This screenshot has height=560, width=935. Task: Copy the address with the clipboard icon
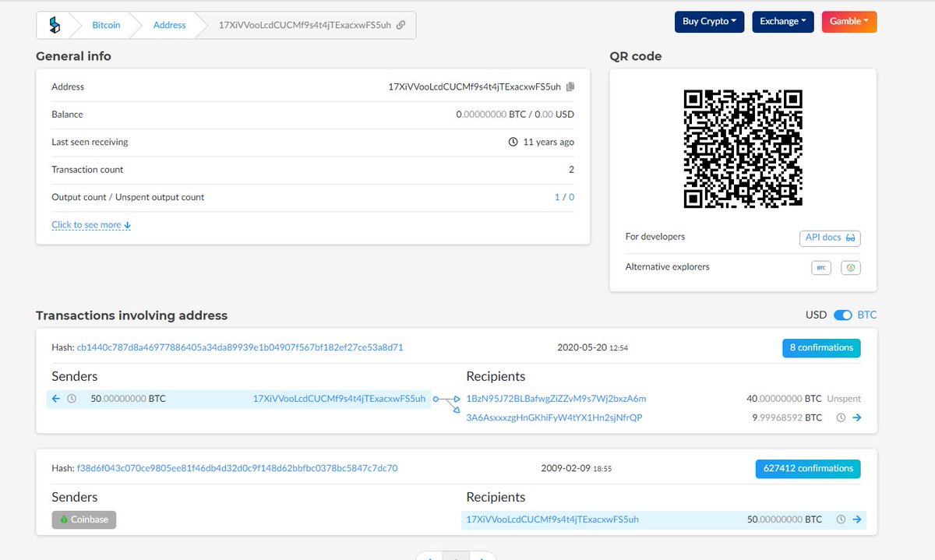click(x=570, y=86)
